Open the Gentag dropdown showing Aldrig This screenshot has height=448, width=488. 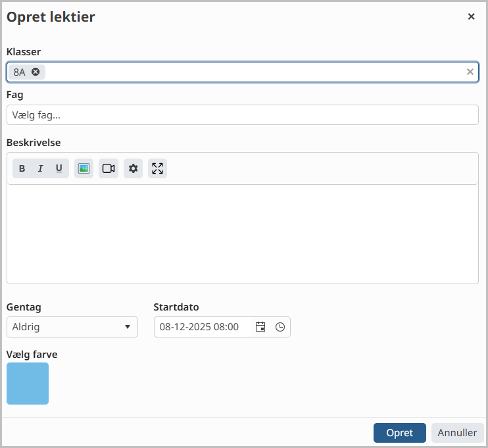coord(72,327)
